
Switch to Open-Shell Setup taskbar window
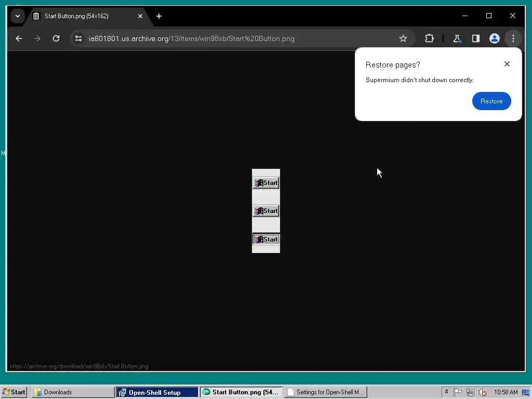click(157, 392)
